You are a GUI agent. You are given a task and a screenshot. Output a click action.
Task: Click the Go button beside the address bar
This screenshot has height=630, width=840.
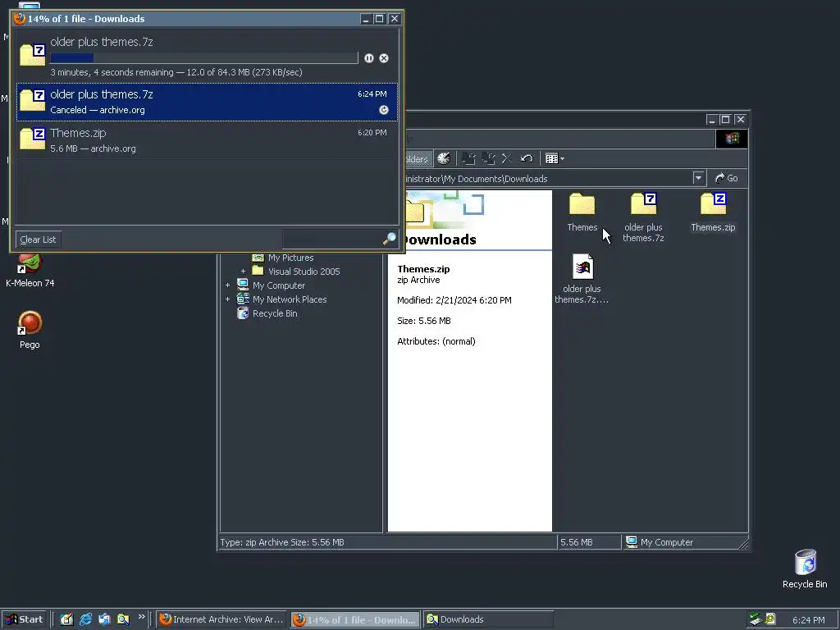click(x=727, y=178)
